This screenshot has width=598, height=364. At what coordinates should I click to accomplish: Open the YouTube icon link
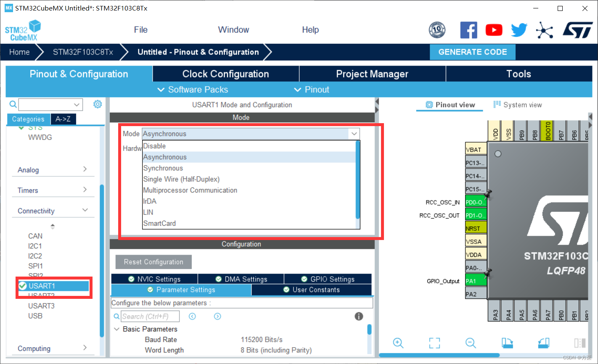click(494, 30)
